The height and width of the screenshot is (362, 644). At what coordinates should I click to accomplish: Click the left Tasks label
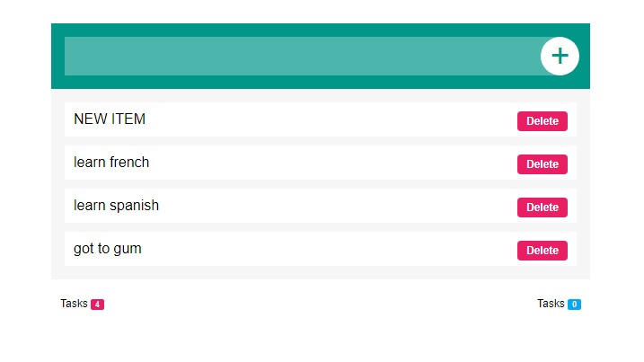[x=74, y=304]
